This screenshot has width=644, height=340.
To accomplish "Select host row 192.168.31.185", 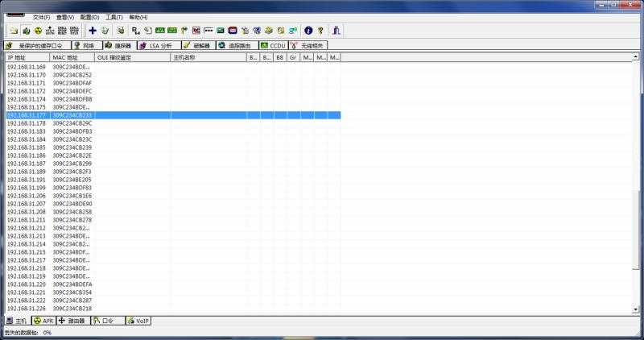I will [x=173, y=147].
